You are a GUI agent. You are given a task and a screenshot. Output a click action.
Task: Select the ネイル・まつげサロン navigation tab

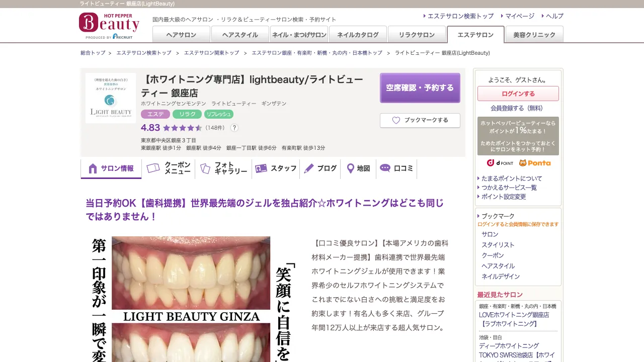click(299, 34)
